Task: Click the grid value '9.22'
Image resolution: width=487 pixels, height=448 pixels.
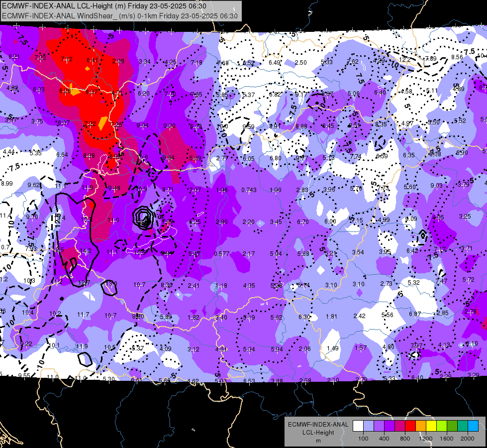Action: [x=26, y=343]
